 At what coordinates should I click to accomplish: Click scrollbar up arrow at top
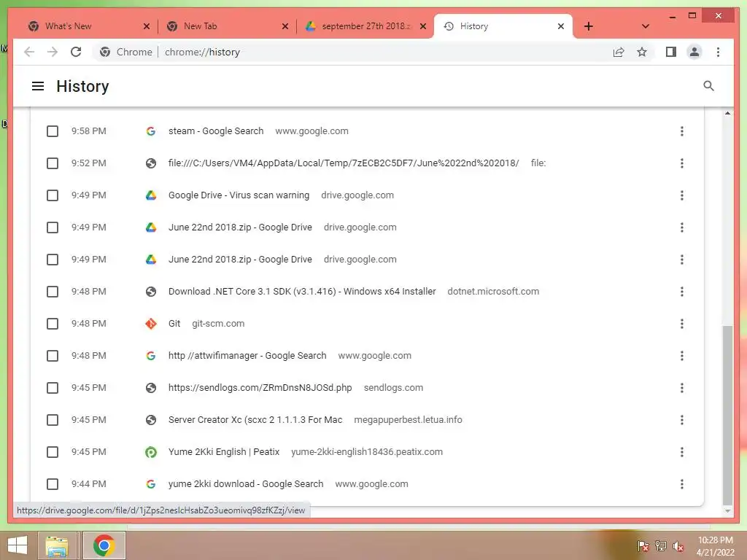click(x=727, y=113)
